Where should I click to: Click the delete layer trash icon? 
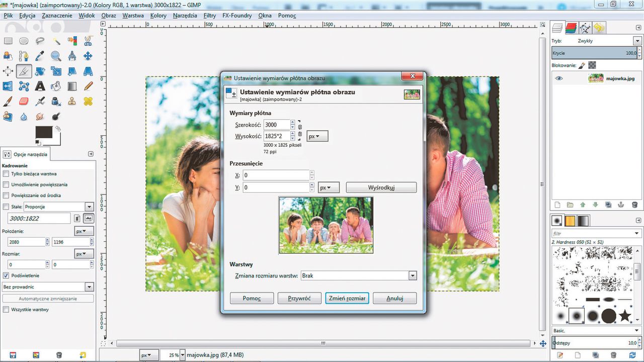tap(634, 205)
